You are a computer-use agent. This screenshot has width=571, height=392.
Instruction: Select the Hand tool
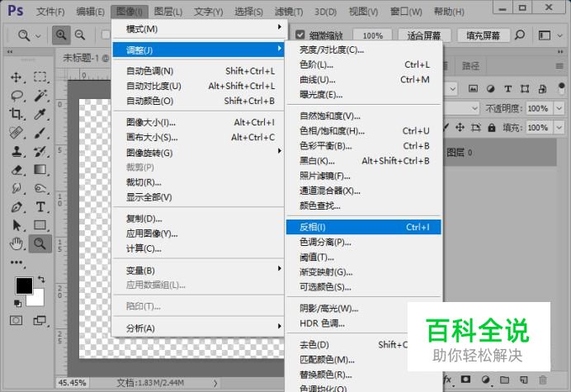(16, 243)
